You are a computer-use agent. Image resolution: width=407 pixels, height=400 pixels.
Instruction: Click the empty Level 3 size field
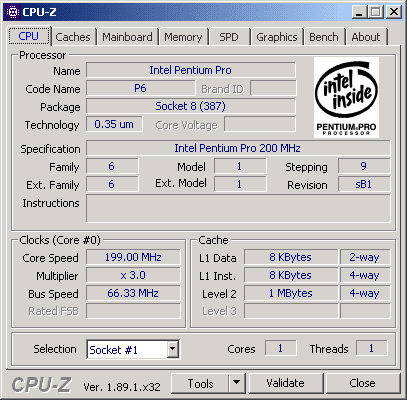(291, 311)
